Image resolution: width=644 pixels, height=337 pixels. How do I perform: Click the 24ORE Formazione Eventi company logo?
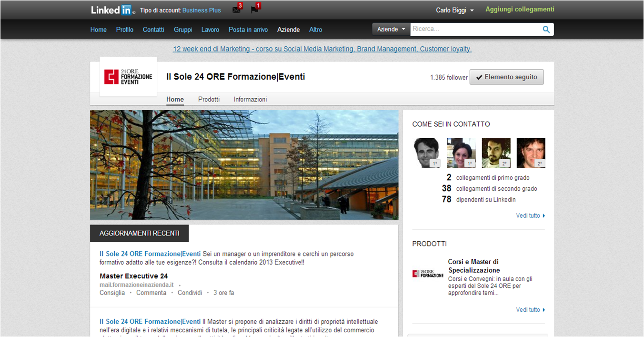[128, 77]
